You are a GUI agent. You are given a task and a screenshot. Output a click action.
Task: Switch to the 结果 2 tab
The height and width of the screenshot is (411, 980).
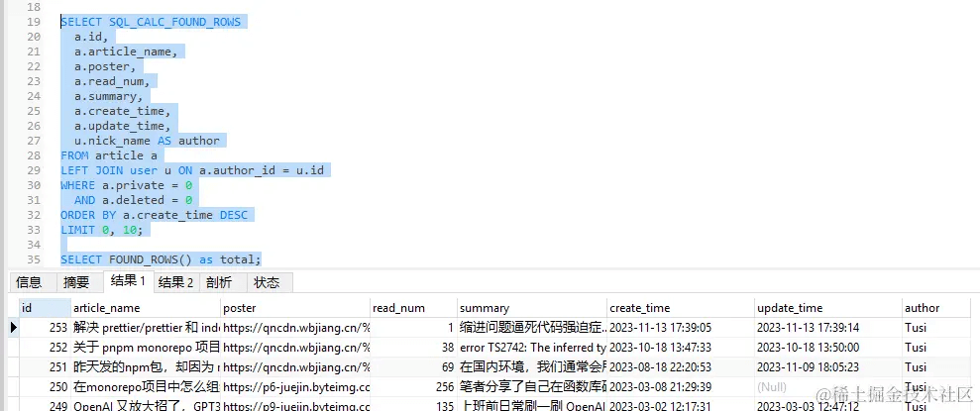[x=175, y=283]
